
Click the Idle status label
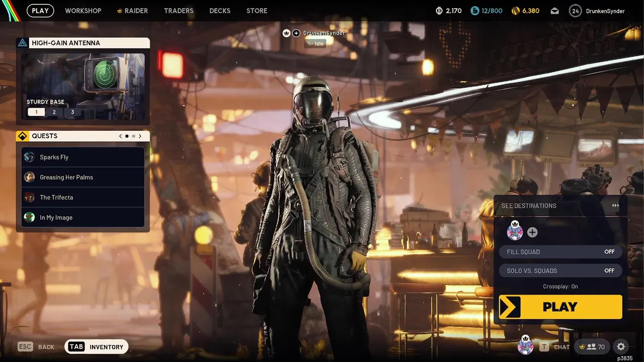click(x=315, y=44)
